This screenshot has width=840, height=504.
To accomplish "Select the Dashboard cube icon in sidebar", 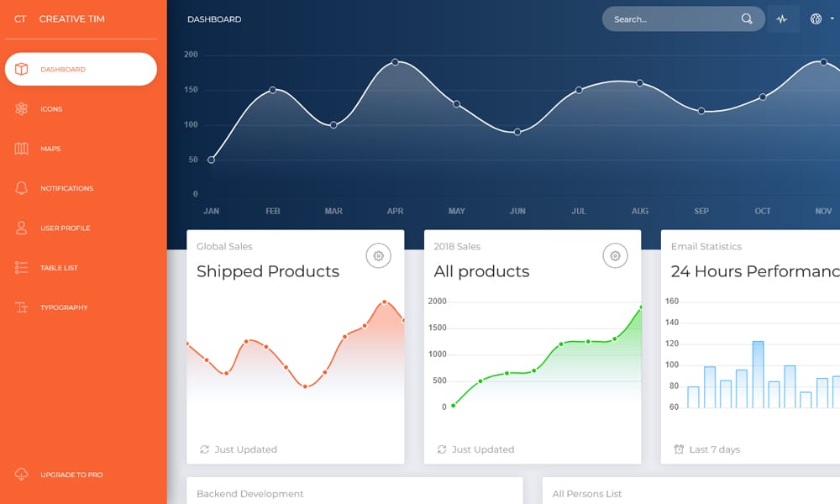I will [23, 69].
